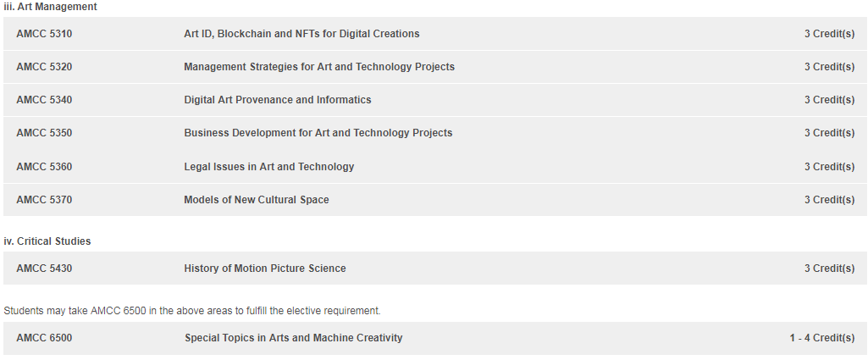Screen dimensions: 868x360
Task: Select Management Strategies for Art and Technology Projects
Action: pos(319,67)
